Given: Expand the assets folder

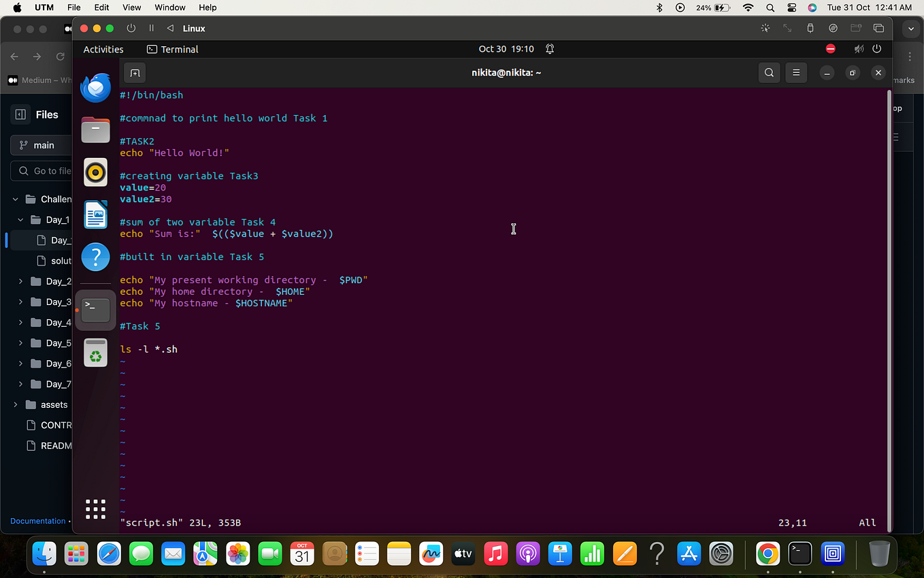Looking at the screenshot, I should pos(15,404).
